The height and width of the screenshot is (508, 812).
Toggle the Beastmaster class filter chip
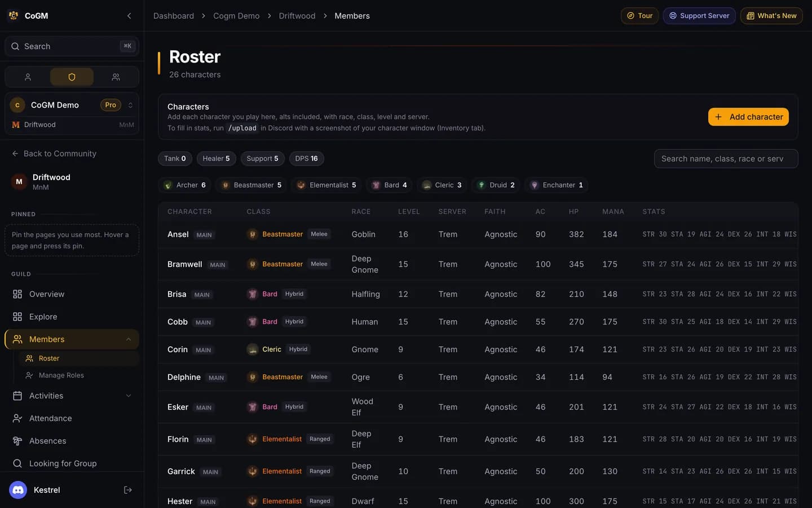(251, 185)
